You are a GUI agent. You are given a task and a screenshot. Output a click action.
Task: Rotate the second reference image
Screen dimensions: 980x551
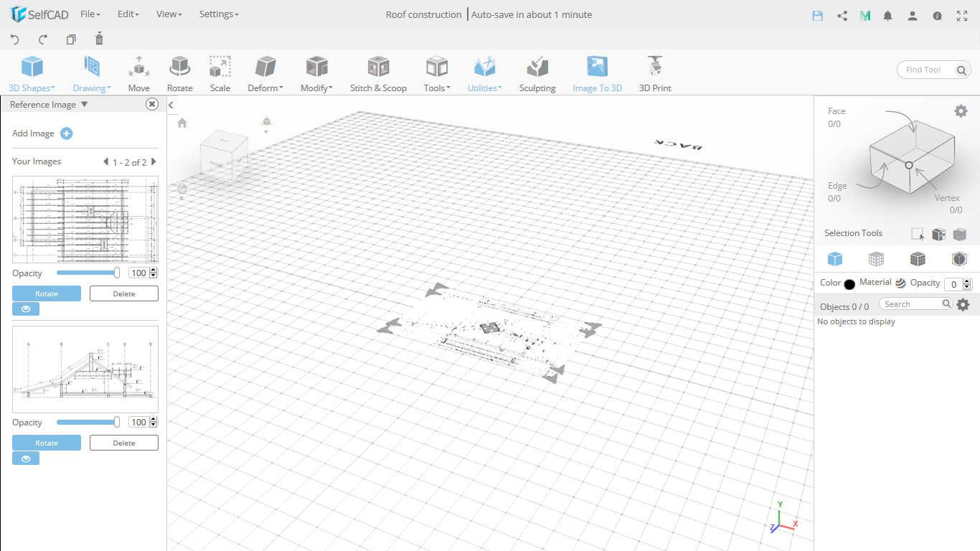pos(47,443)
